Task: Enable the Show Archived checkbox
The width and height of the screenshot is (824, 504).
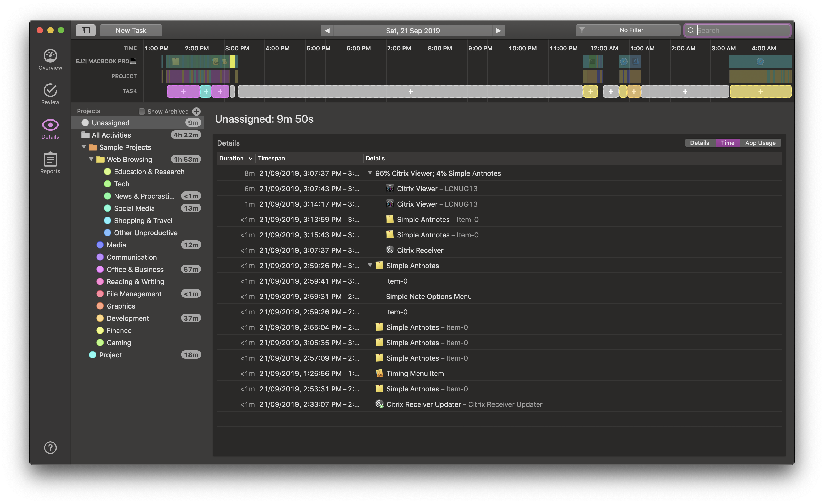Action: point(142,111)
